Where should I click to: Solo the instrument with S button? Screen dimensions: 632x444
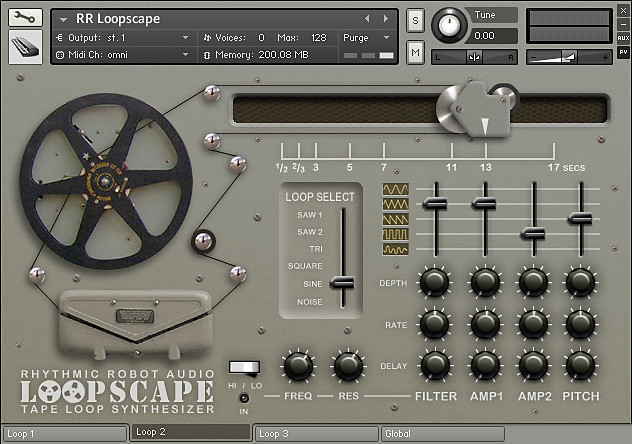click(415, 20)
